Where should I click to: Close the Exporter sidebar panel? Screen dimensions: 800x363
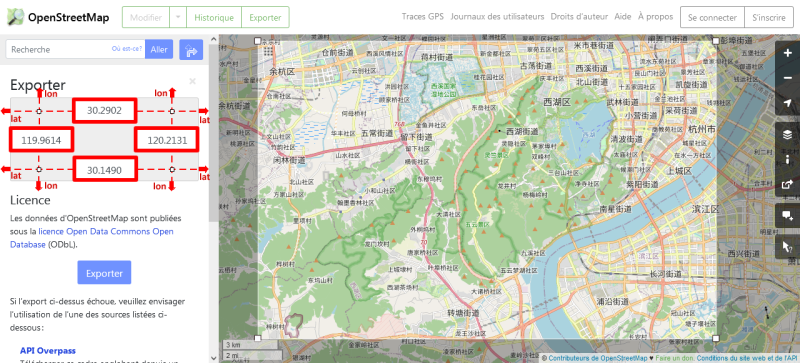[192, 81]
